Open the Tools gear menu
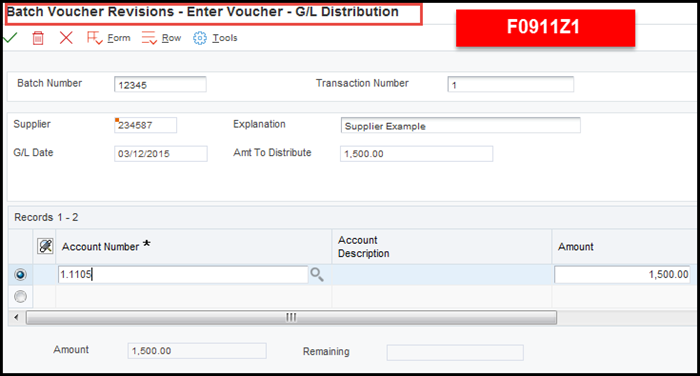This screenshot has height=376, width=700. point(215,38)
